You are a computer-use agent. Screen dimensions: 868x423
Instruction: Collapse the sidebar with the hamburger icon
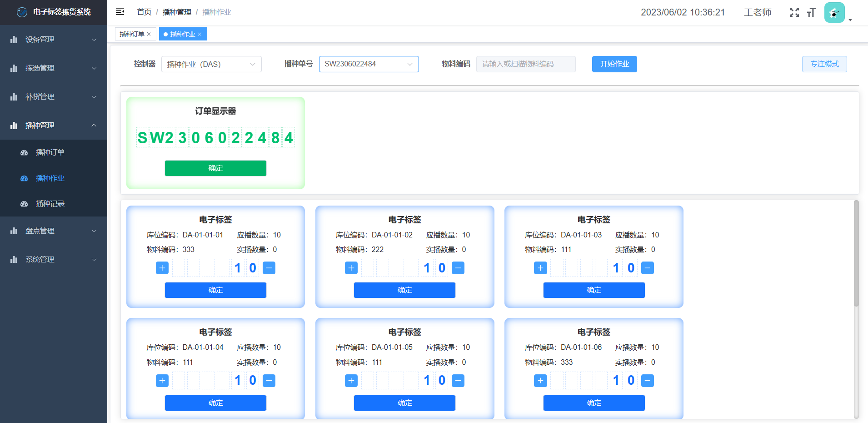pyautogui.click(x=120, y=12)
